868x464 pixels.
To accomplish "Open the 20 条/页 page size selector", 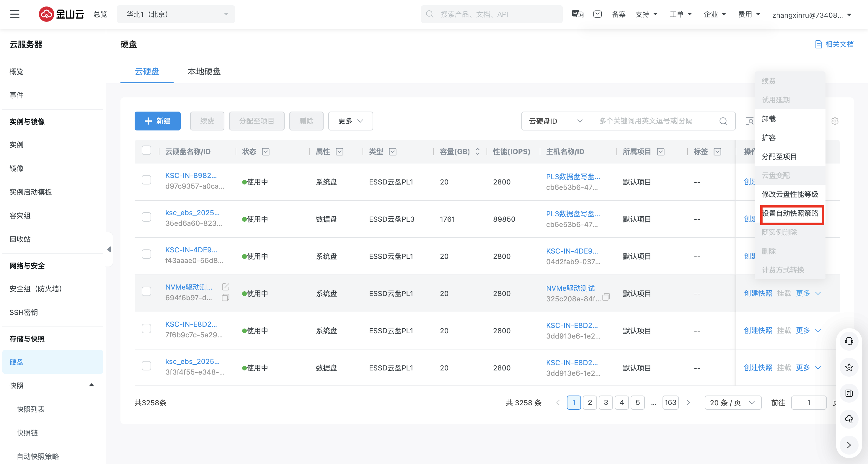I will click(732, 403).
